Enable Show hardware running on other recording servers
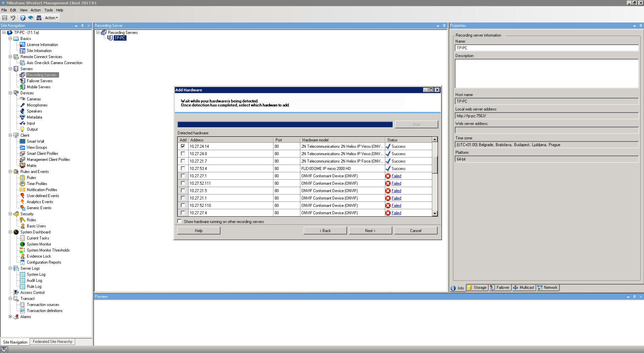This screenshot has width=644, height=353. pos(180,221)
